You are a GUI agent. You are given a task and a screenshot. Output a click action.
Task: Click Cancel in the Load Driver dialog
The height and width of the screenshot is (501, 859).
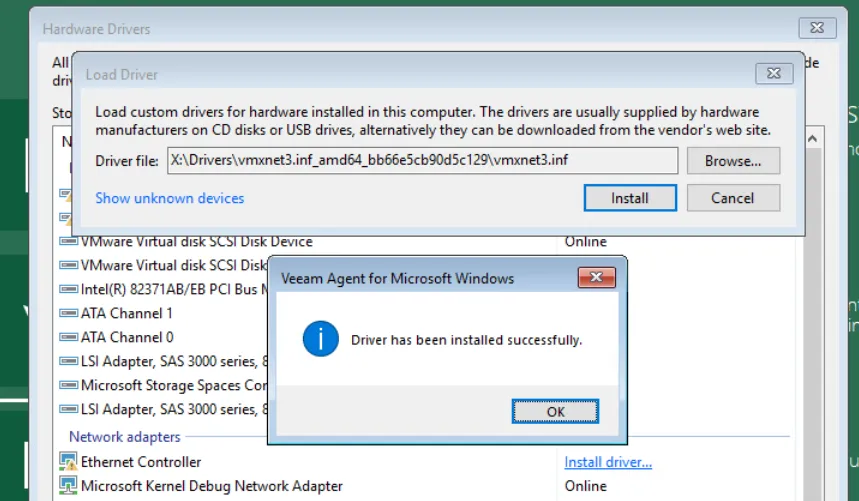(x=733, y=198)
